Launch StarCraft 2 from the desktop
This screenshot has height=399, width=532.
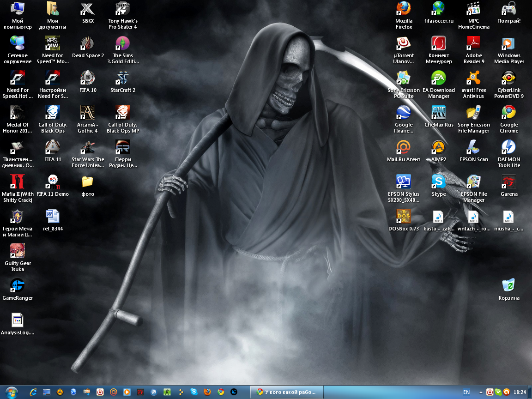pos(123,78)
